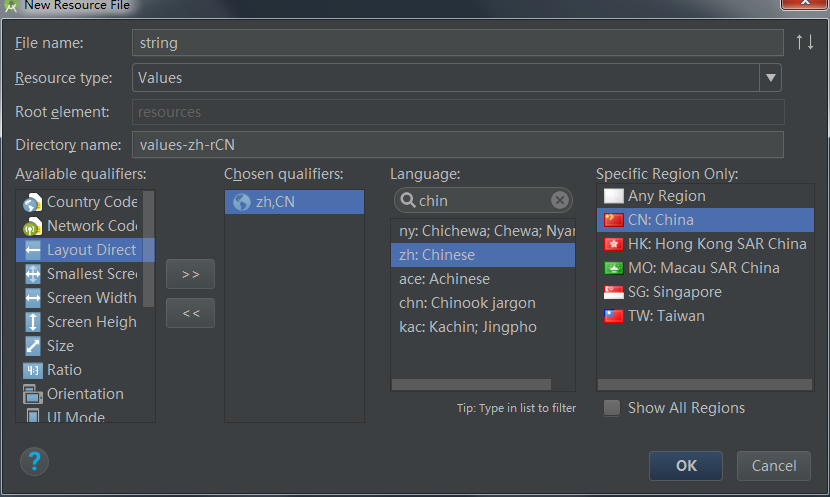This screenshot has height=497, width=830.
Task: Select the Smallest Screen Width qualifier icon
Action: [32, 274]
